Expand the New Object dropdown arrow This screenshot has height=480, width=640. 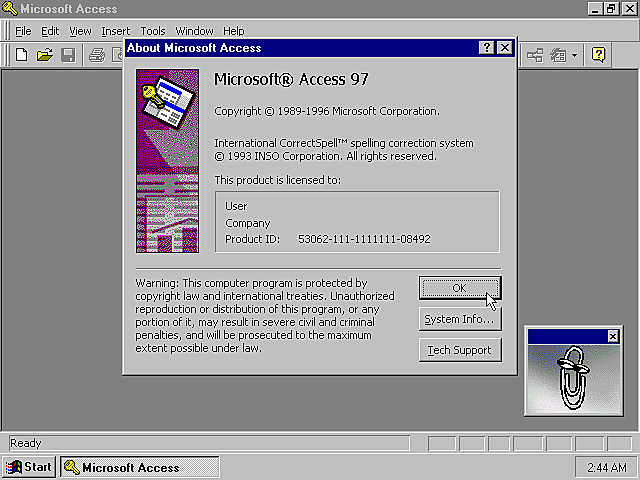574,55
